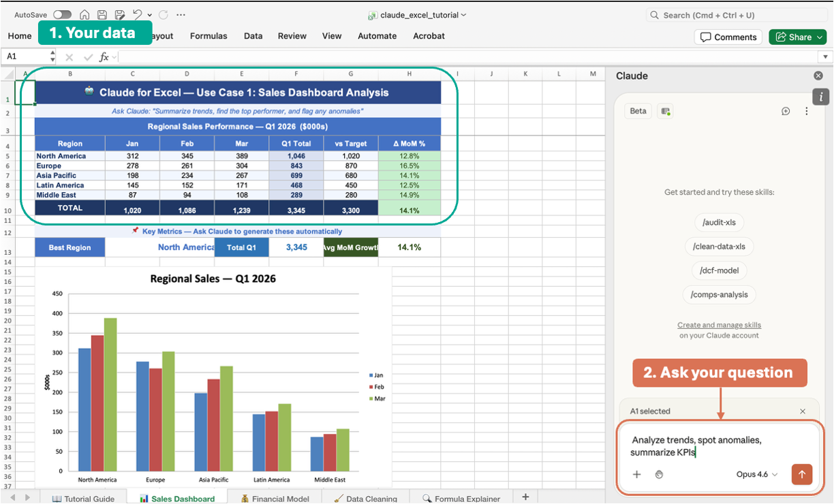
Task: Click the Save As icon with pencil
Action: click(x=121, y=14)
